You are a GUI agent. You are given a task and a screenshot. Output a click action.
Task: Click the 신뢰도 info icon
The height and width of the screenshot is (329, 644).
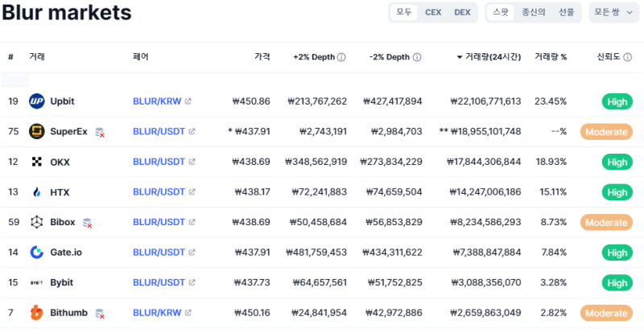628,57
